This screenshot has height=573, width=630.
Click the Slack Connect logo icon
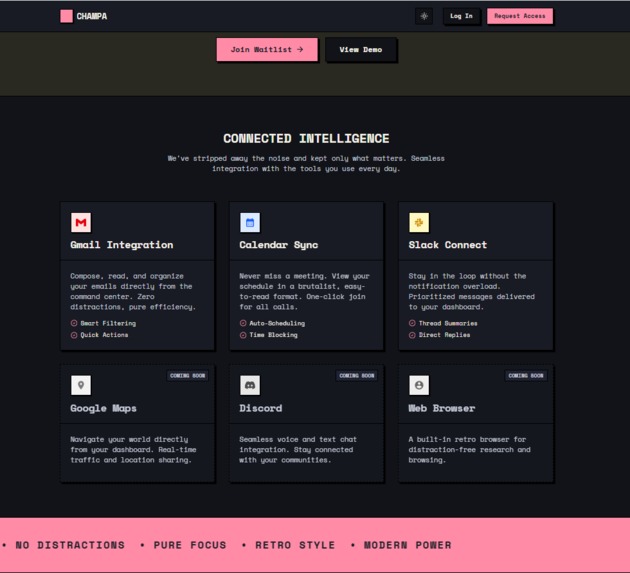click(419, 223)
